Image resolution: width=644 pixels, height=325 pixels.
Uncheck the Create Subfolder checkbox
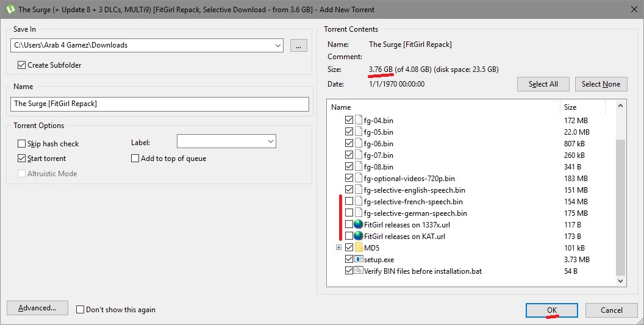point(22,65)
